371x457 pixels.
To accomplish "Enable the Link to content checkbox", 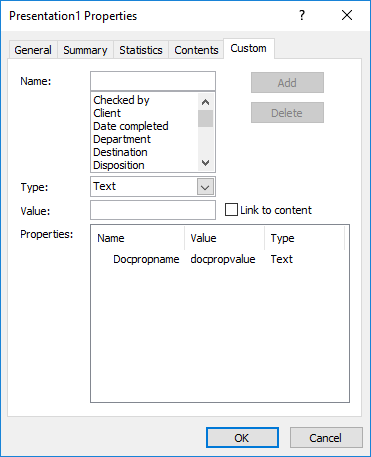I will tap(231, 210).
